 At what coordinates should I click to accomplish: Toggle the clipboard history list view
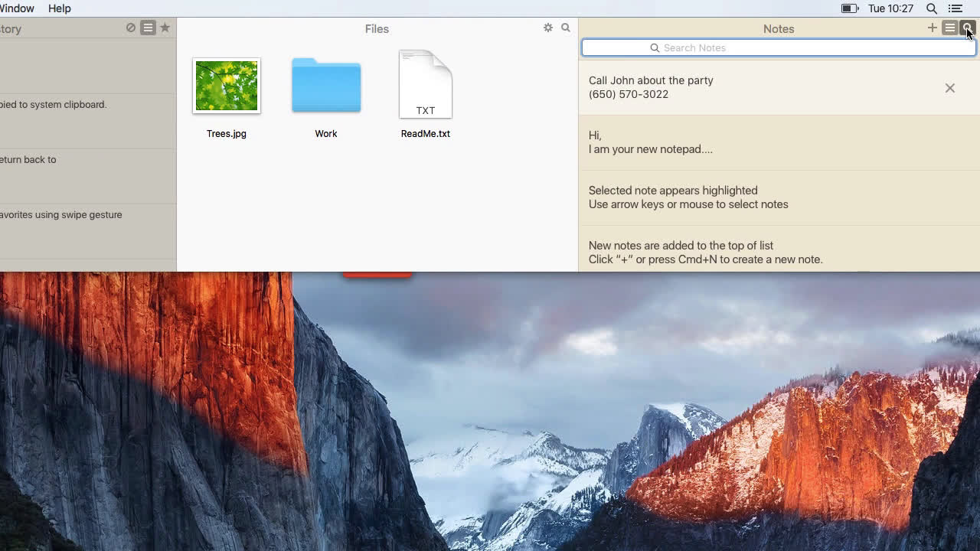click(x=148, y=28)
